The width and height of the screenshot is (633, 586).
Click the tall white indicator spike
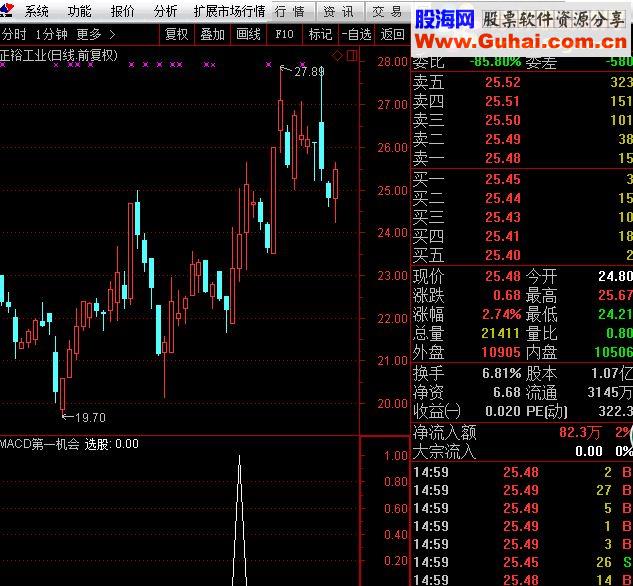click(239, 521)
